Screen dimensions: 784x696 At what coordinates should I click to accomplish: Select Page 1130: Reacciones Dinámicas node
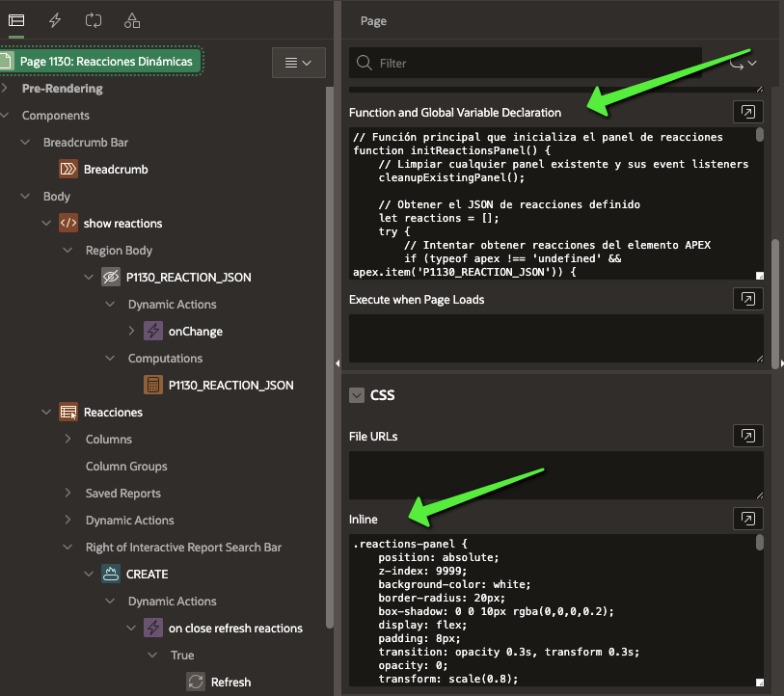[106, 62]
